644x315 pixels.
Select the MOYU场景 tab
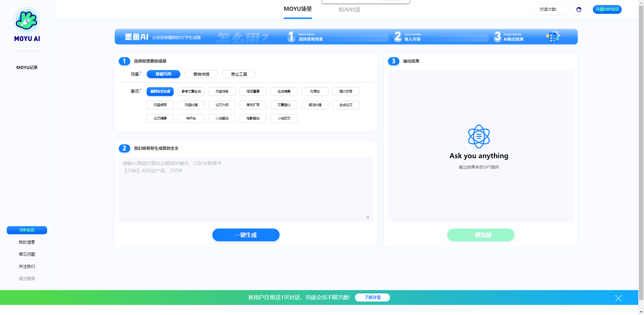click(x=297, y=9)
